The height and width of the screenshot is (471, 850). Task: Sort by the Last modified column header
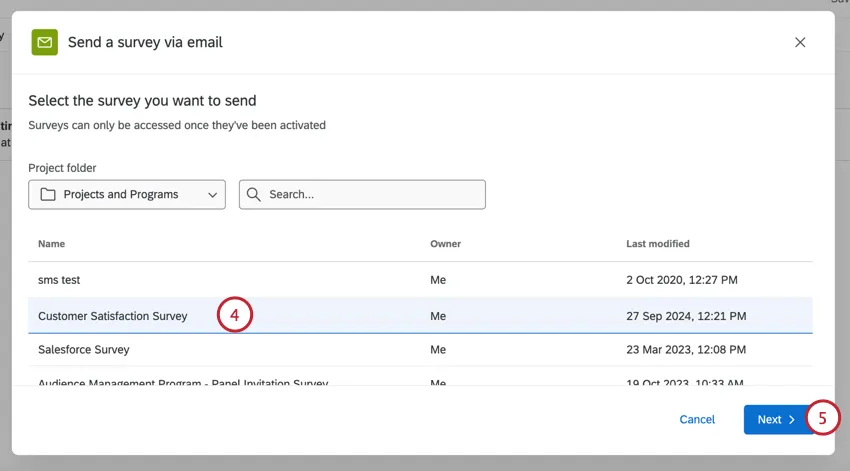[x=657, y=244]
